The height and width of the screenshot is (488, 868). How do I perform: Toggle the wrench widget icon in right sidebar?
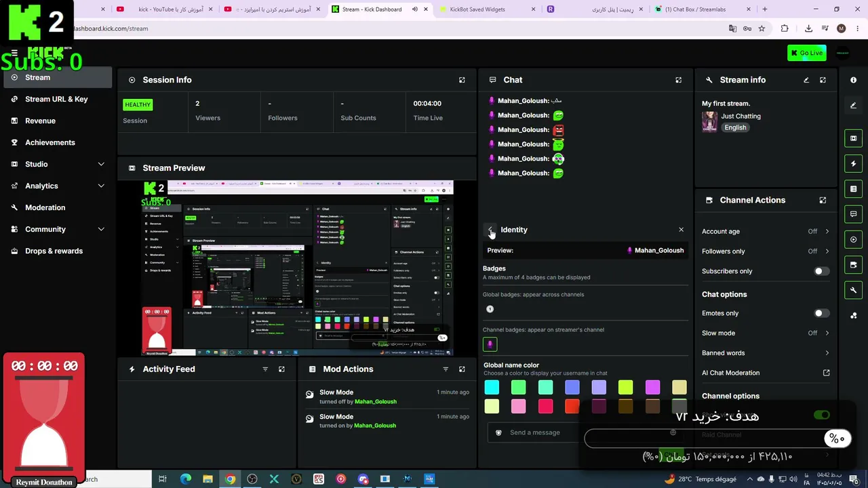pos(853,290)
